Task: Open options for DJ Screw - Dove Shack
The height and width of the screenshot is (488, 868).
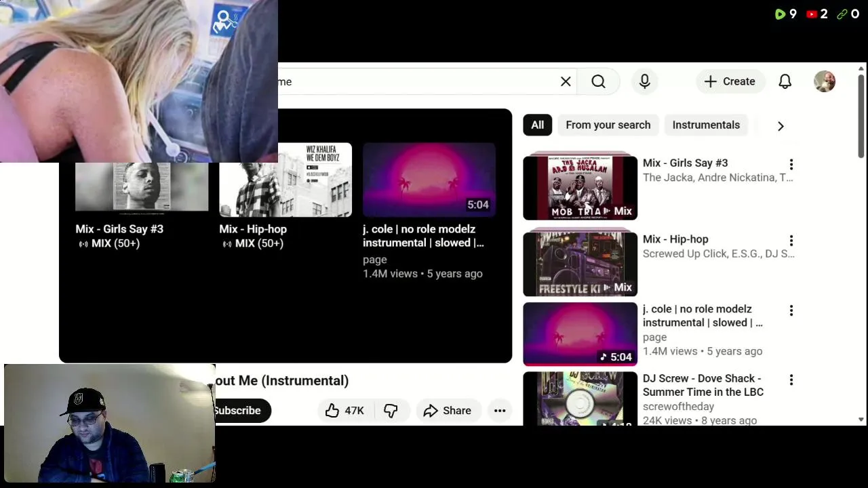Action: click(x=791, y=380)
